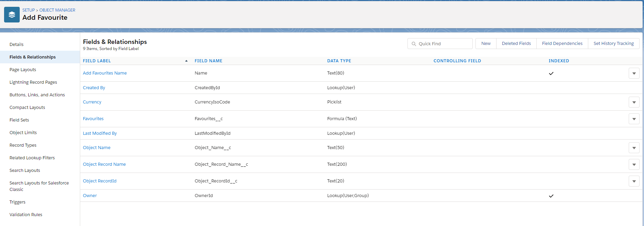
Task: Open Field Sets section
Action: (19, 120)
